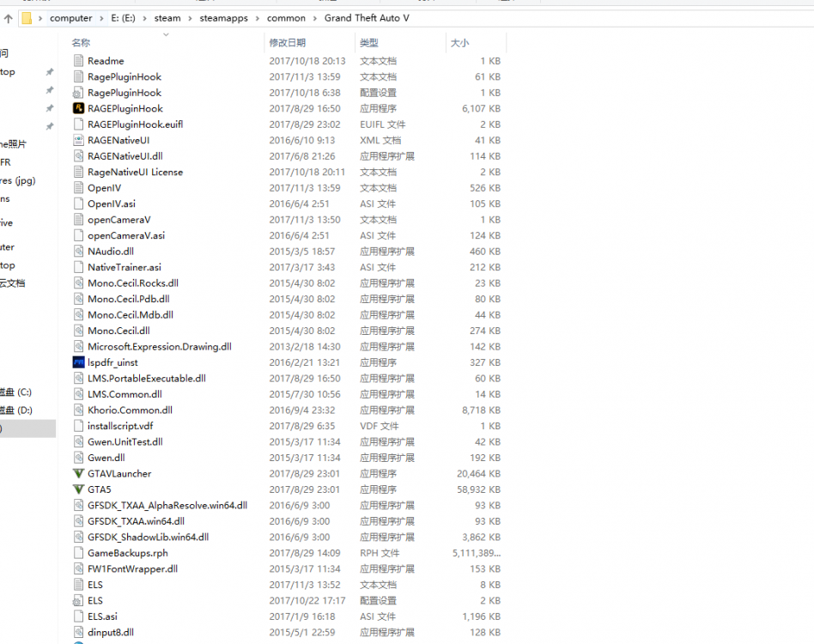814x644 pixels.
Task: Select the 'Mono.Cecil.Rocks.dll' file name
Action: (133, 283)
